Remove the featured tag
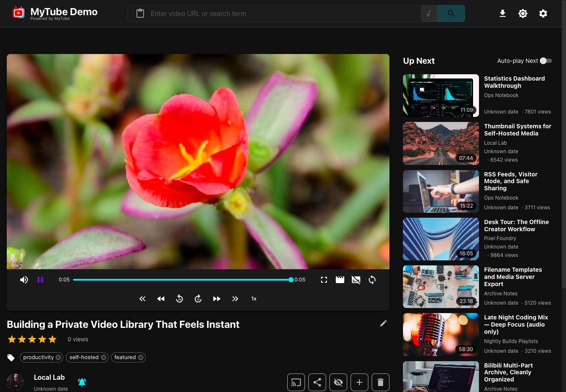This screenshot has height=392, width=566. [141, 357]
